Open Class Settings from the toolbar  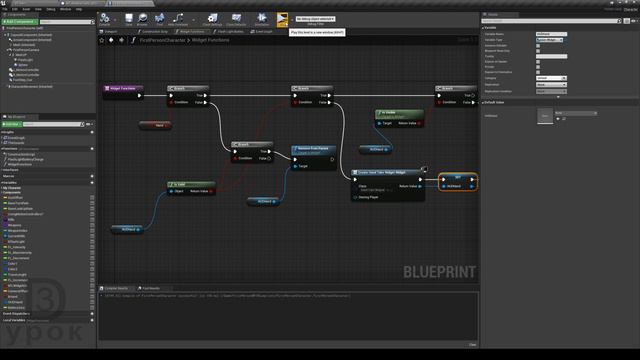212,19
